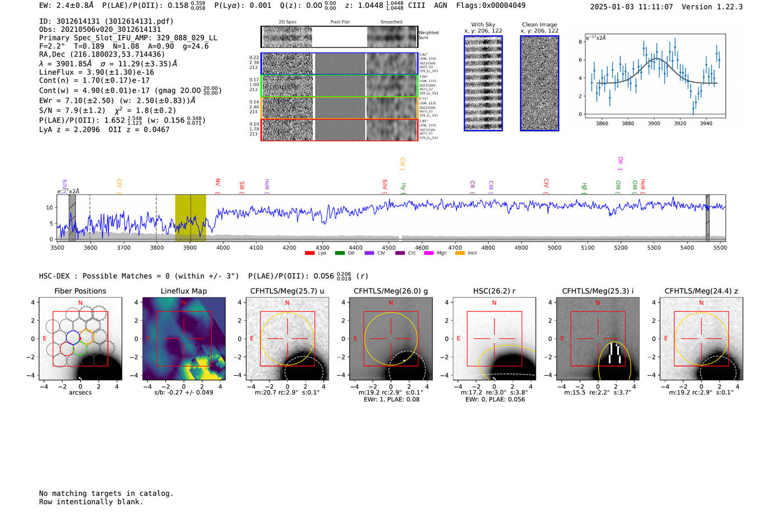
Task: Click the CIV legend color swatch
Action: click(x=369, y=253)
